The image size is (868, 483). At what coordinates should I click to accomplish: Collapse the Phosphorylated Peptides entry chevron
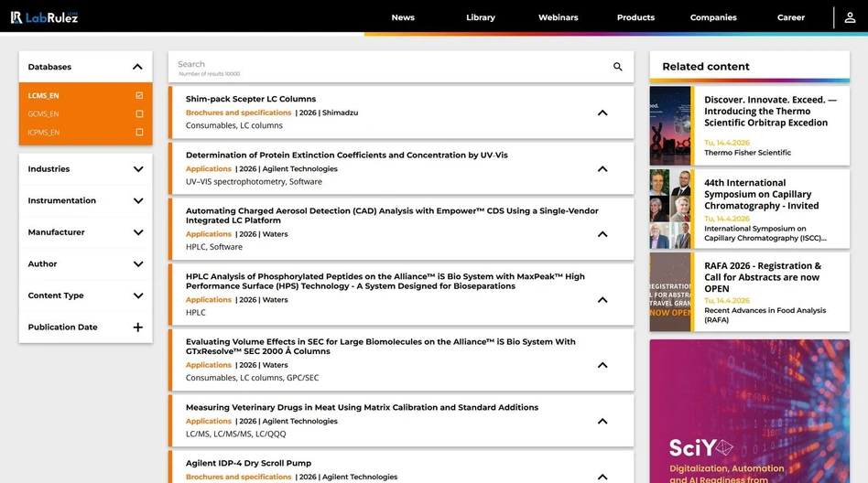coord(602,300)
